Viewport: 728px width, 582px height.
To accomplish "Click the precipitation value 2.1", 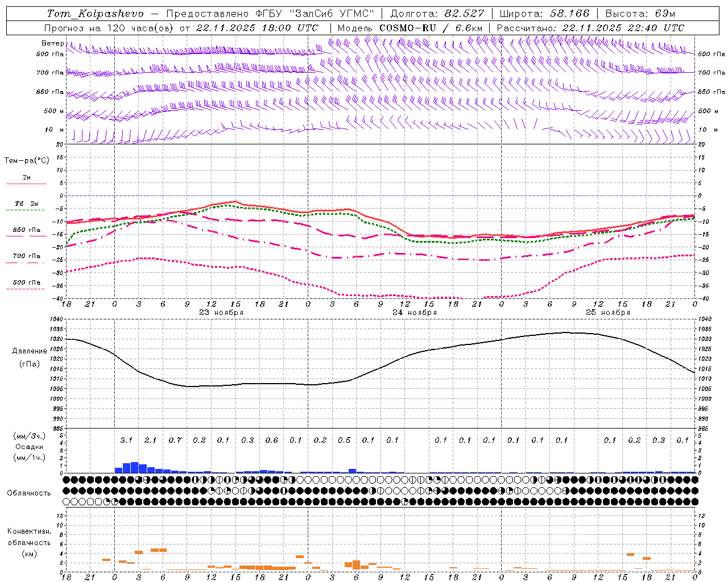I will tap(150, 440).
